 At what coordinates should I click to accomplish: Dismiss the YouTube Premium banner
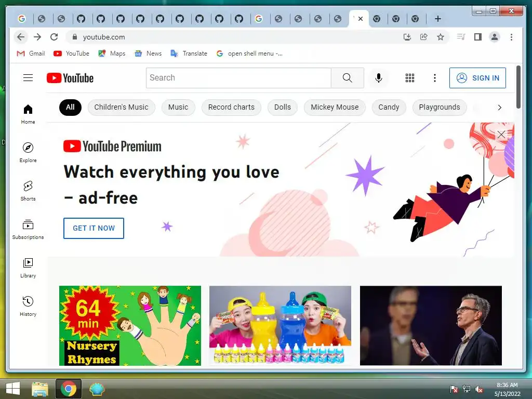pos(501,135)
